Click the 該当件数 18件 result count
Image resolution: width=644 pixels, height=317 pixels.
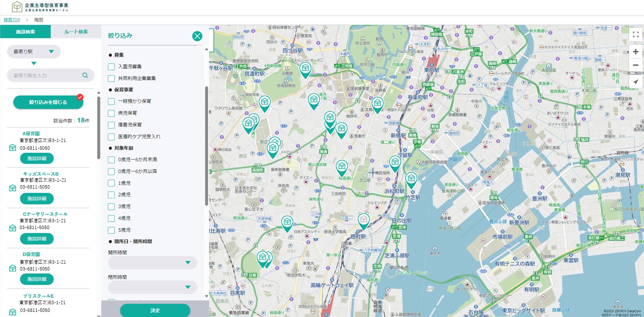click(x=71, y=120)
